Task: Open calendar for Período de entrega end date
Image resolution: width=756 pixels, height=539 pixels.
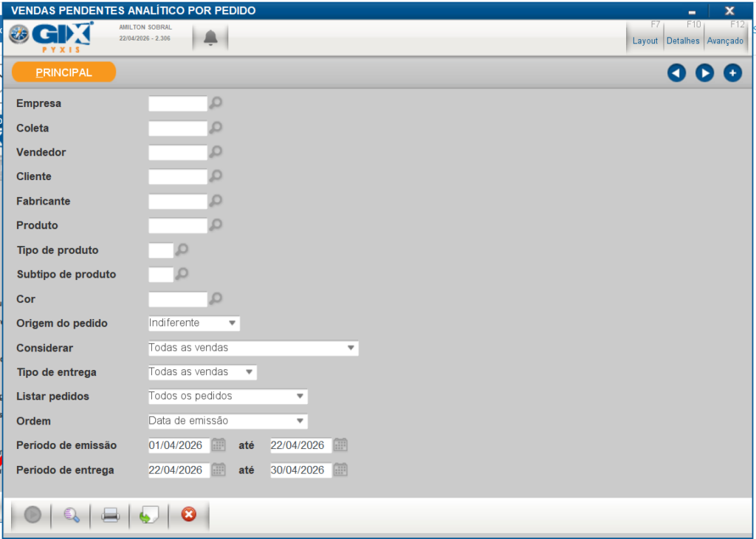Action: pos(340,470)
